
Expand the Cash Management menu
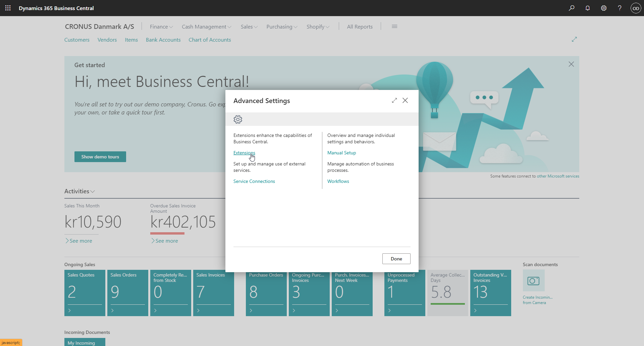click(x=206, y=27)
